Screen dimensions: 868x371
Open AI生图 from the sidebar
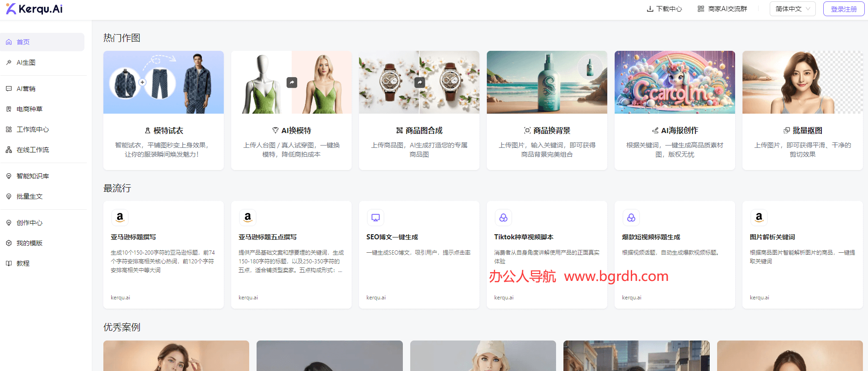point(26,62)
